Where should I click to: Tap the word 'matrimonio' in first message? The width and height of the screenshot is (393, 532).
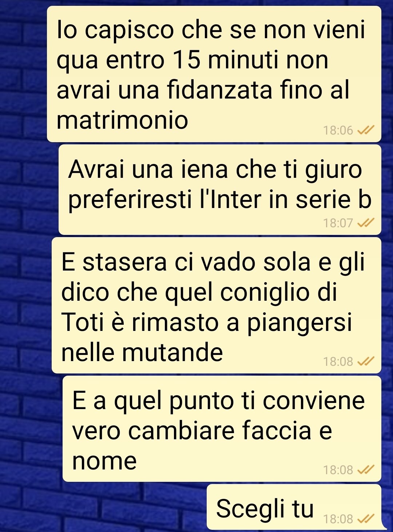coord(122,120)
